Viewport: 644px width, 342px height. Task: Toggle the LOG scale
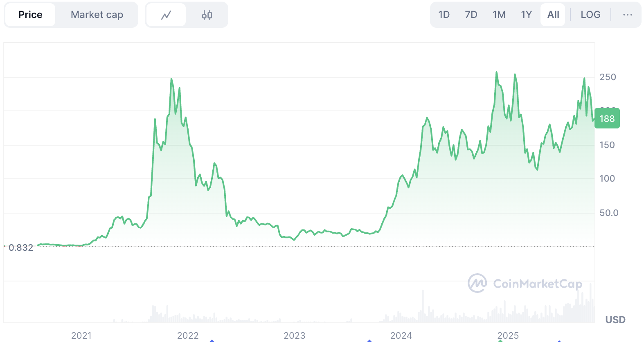(590, 15)
